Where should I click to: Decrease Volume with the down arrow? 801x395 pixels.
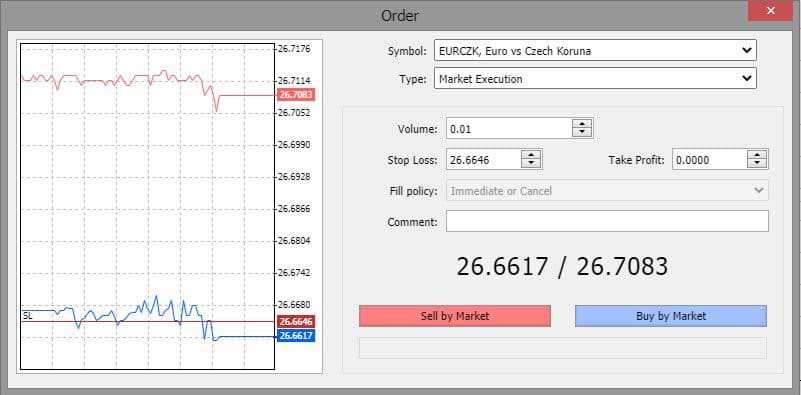click(582, 133)
